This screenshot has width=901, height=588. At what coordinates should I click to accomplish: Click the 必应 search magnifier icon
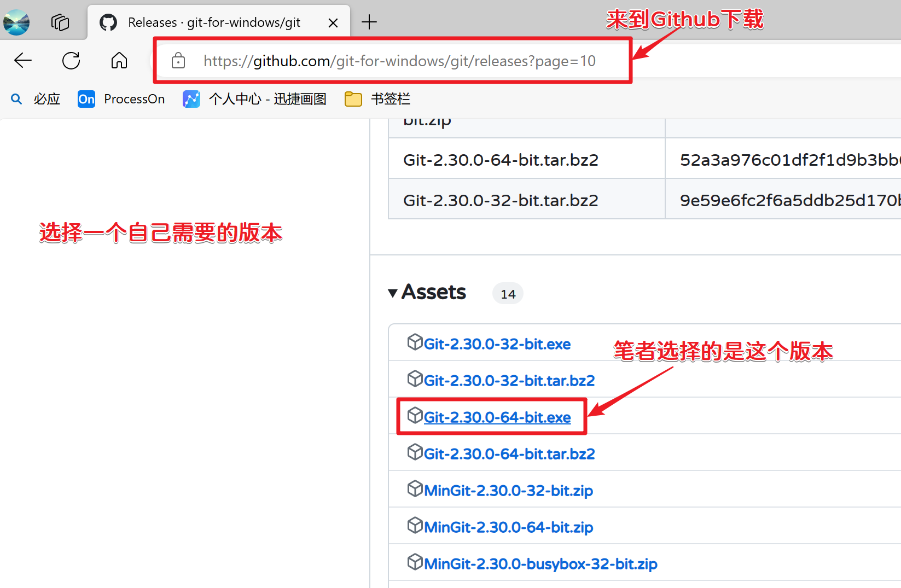(x=17, y=99)
